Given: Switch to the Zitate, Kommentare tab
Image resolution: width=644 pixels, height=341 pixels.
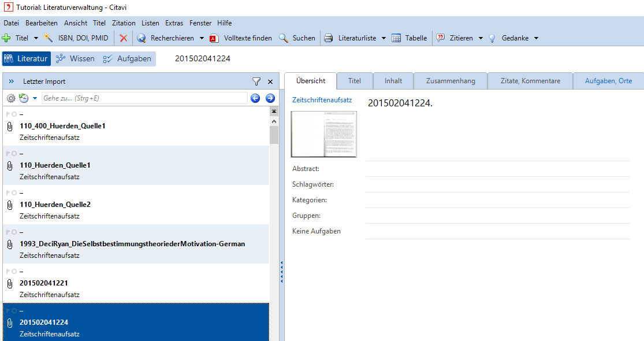Looking at the screenshot, I should coord(530,81).
